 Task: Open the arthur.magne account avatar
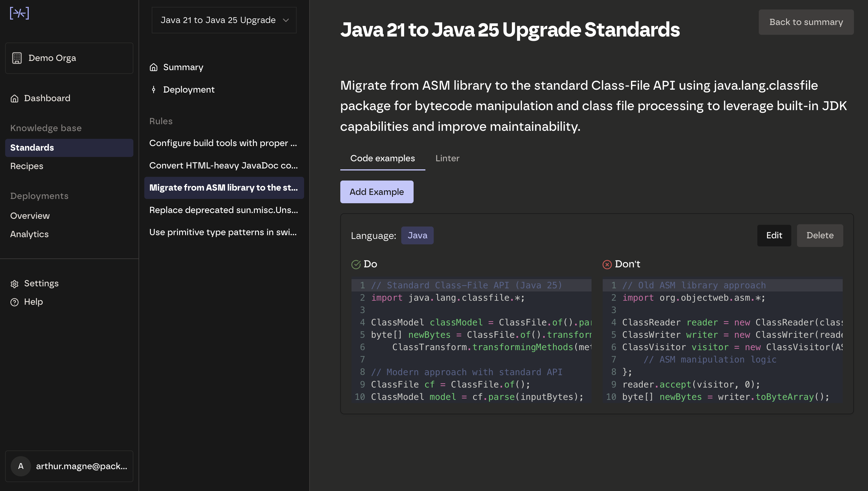coord(21,466)
